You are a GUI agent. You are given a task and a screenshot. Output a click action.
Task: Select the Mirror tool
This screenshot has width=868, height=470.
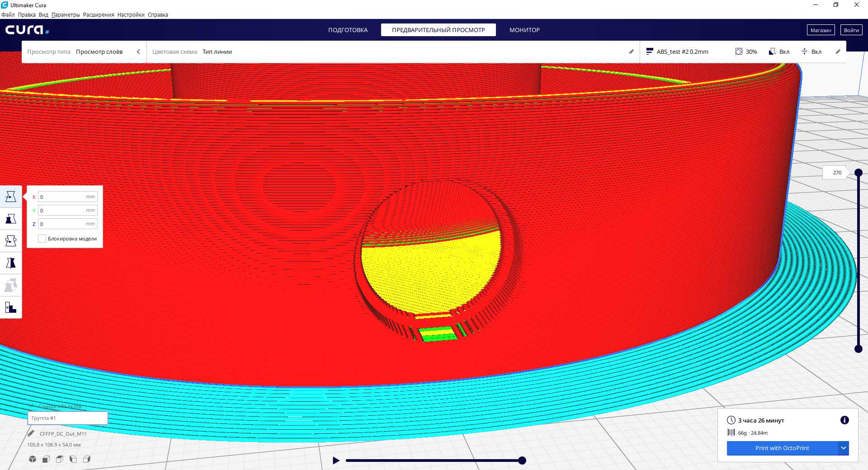tap(11, 263)
